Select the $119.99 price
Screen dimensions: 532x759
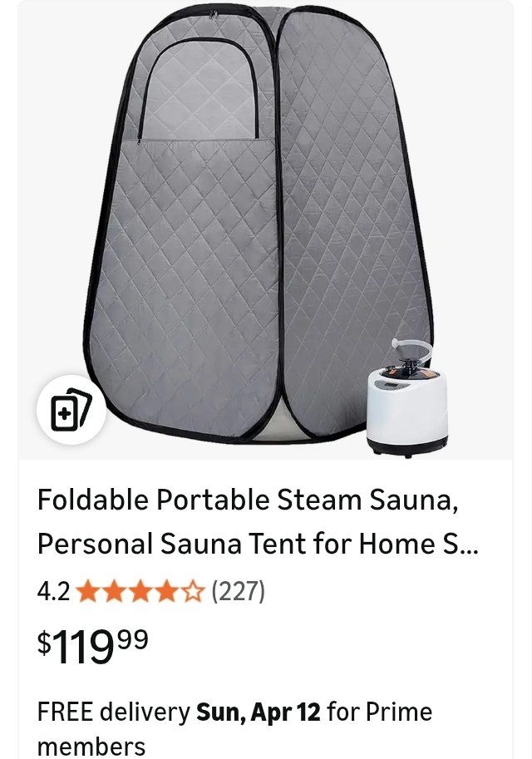click(x=93, y=646)
